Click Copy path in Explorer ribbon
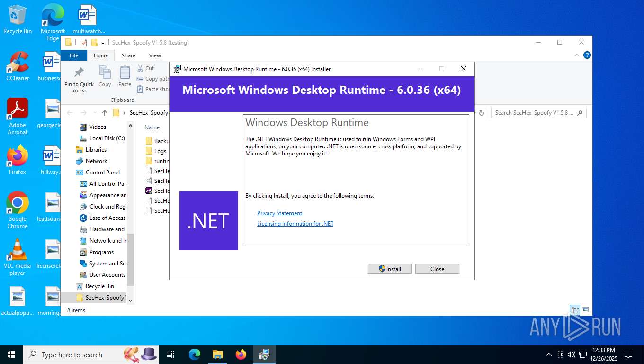The height and width of the screenshot is (364, 644). coord(153,79)
